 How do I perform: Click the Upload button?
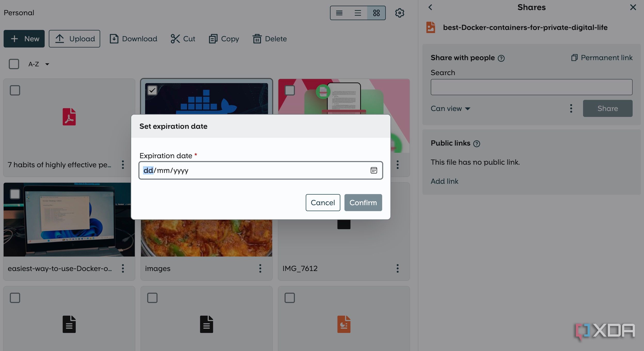pyautogui.click(x=74, y=39)
